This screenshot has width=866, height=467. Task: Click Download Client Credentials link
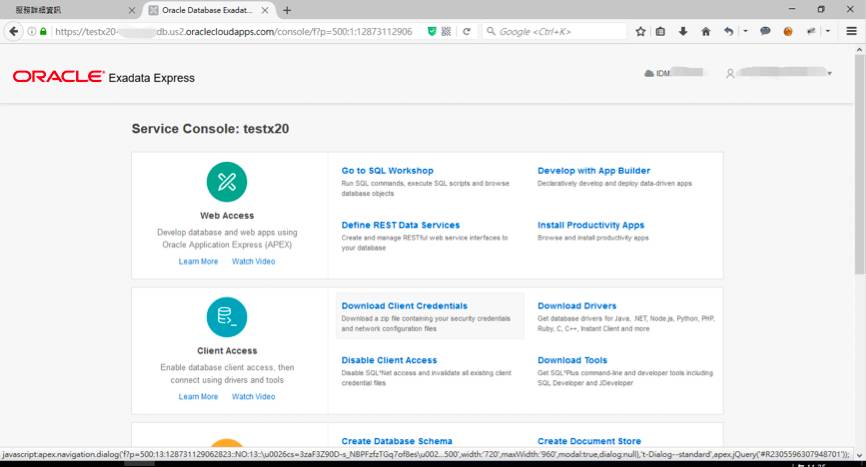point(404,305)
